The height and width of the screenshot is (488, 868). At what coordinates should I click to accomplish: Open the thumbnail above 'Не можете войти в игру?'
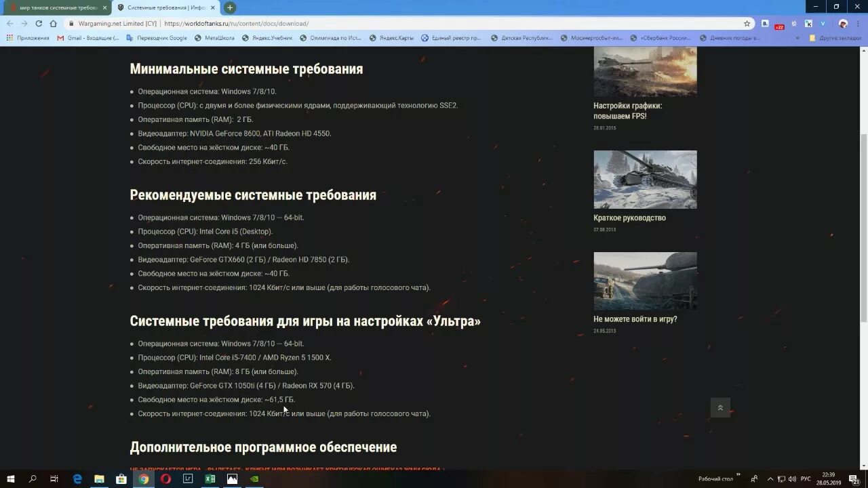pyautogui.click(x=645, y=281)
